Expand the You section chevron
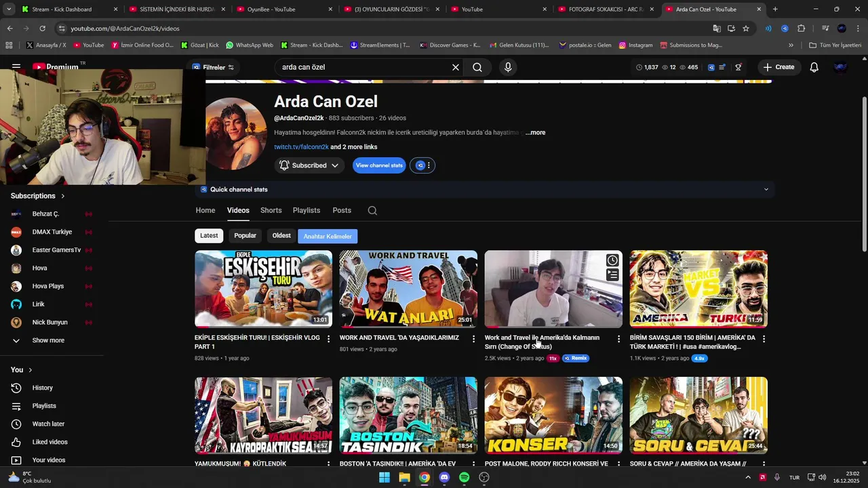The width and height of the screenshot is (868, 488). [x=30, y=370]
